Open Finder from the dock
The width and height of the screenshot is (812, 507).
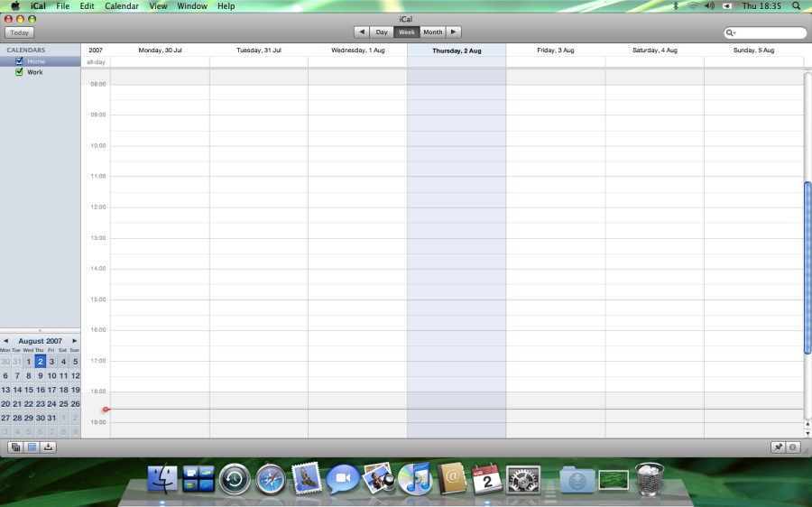click(x=162, y=478)
